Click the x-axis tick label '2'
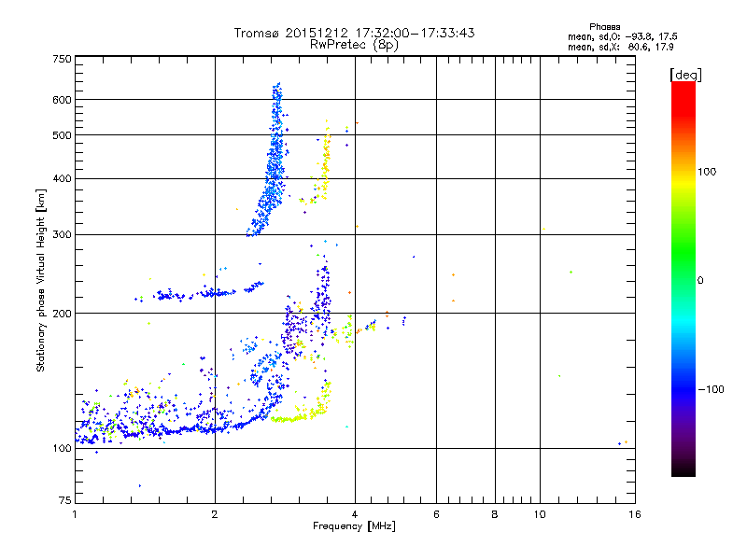The width and height of the screenshot is (747, 560). pyautogui.click(x=215, y=514)
